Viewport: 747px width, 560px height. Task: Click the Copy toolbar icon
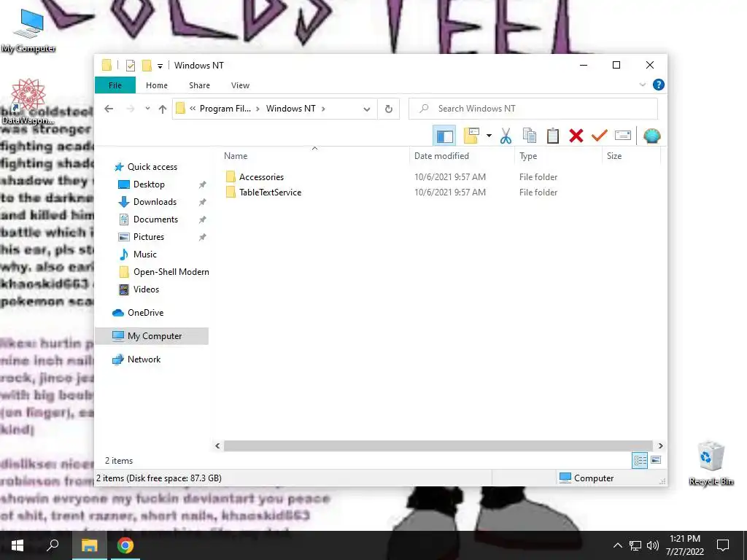530,136
